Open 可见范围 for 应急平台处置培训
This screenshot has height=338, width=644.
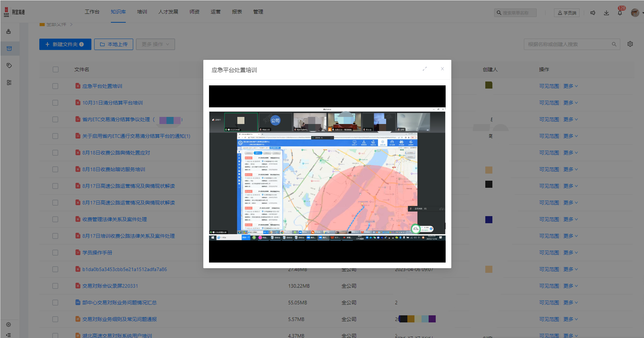click(549, 86)
